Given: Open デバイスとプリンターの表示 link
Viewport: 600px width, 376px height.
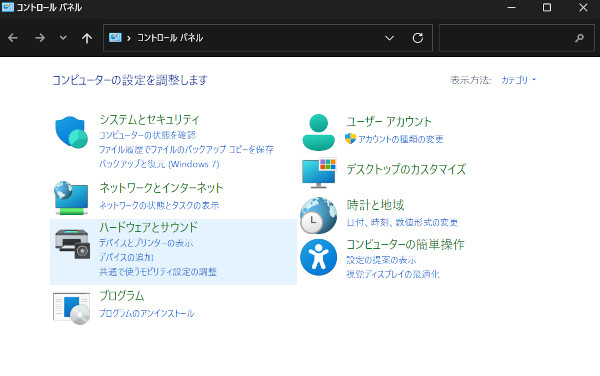Looking at the screenshot, I should click(x=146, y=243).
